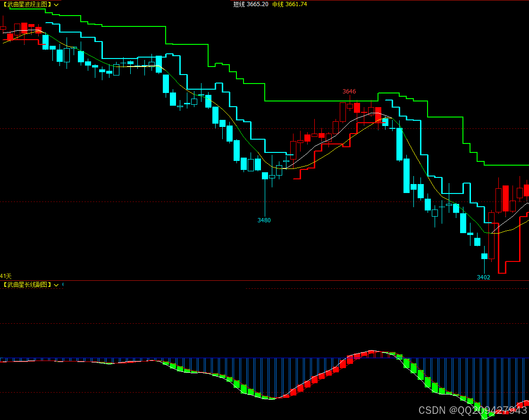Image resolution: width=529 pixels, height=420 pixels.
Task: Click the 41天 day count label
Action: [x=6, y=276]
